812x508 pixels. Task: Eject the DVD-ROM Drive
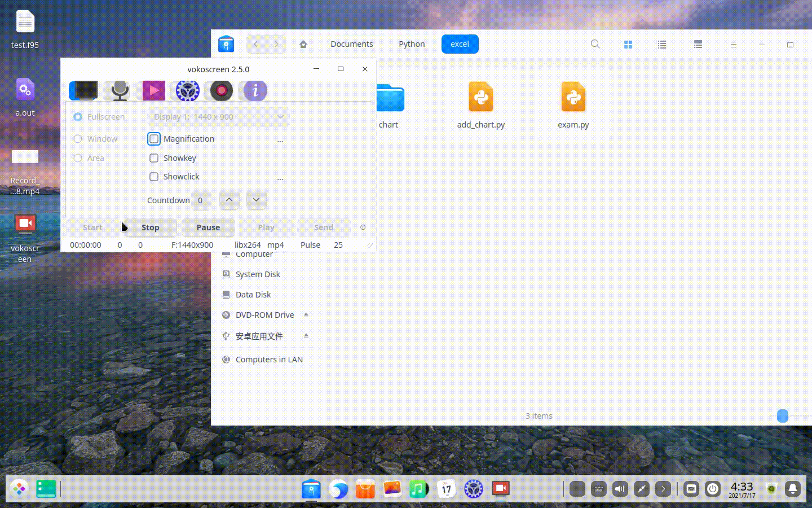pyautogui.click(x=306, y=315)
